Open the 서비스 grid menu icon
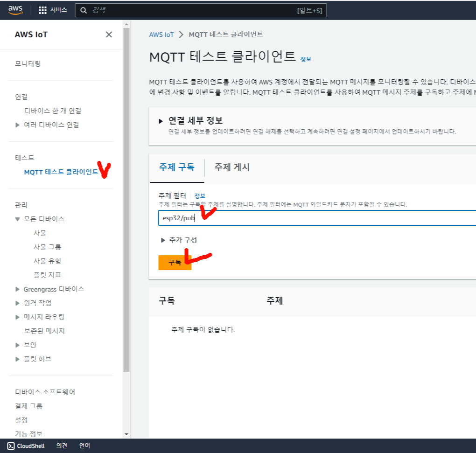The height and width of the screenshot is (453, 476). click(x=42, y=10)
